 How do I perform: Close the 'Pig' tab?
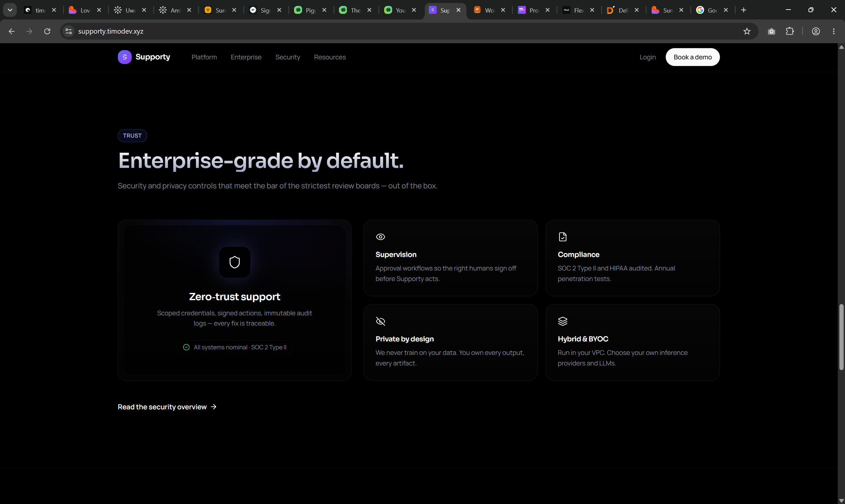coord(324,10)
